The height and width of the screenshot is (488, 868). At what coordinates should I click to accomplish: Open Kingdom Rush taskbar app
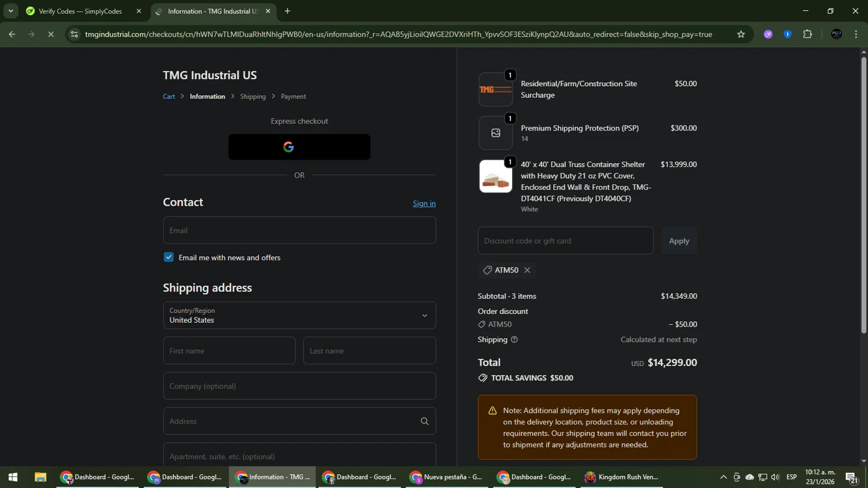[622, 477]
